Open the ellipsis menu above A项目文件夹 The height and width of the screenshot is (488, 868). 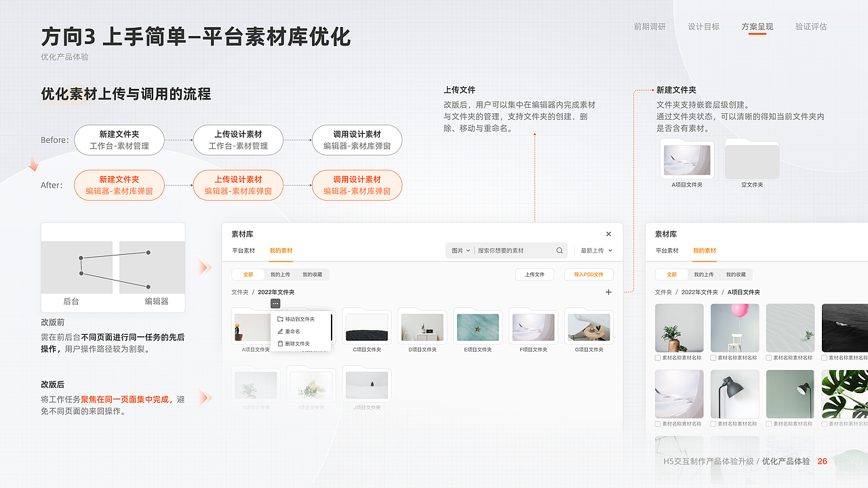click(275, 304)
